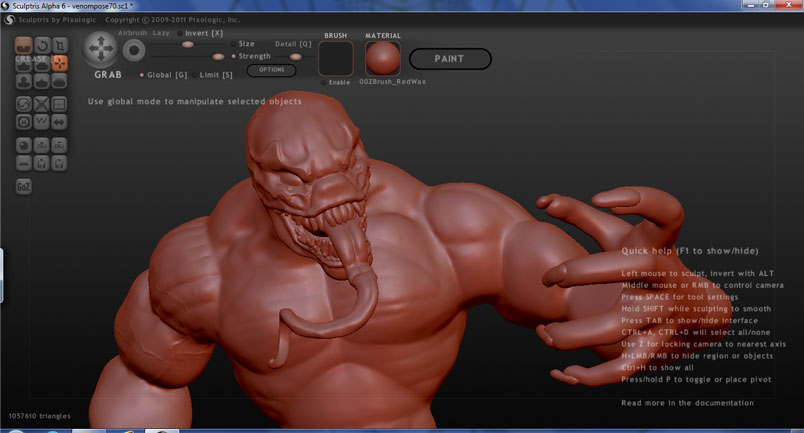The height and width of the screenshot is (433, 804).
Task: Toggle Wireframe display icon
Action: point(42,122)
